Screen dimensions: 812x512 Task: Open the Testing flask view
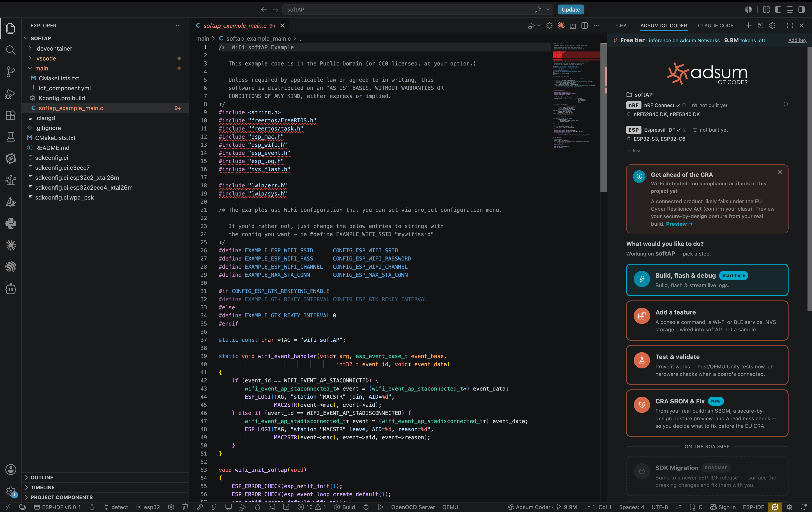[x=11, y=137]
